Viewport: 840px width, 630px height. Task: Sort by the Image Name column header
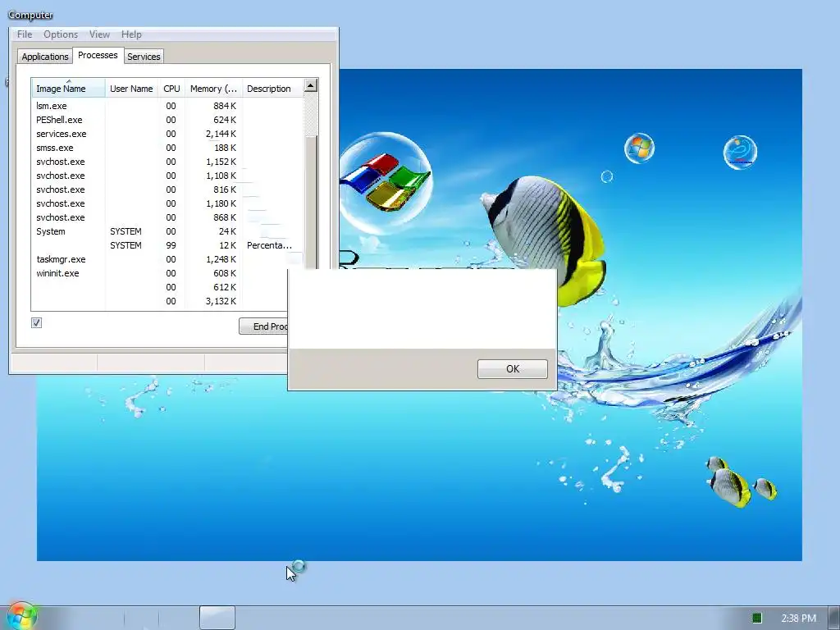[68, 89]
